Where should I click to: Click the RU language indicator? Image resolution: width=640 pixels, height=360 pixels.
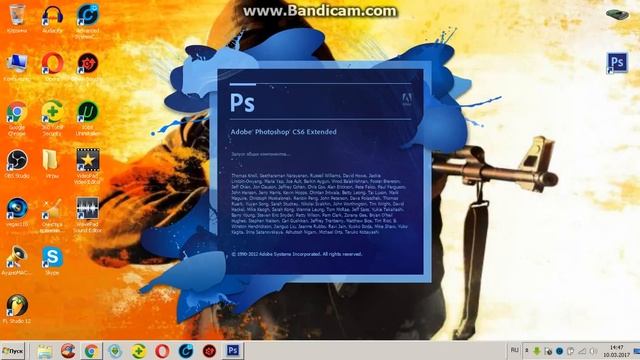point(514,351)
